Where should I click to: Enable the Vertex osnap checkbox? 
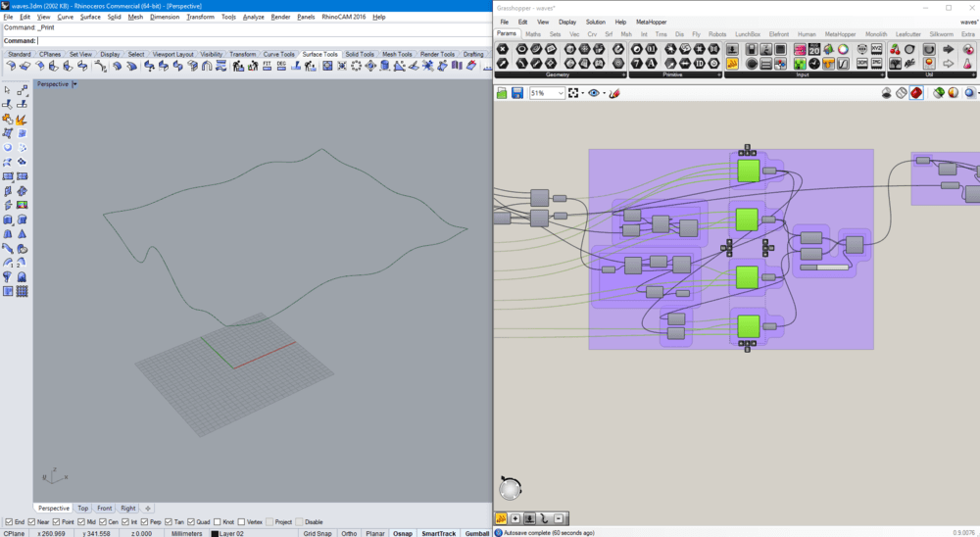241,521
